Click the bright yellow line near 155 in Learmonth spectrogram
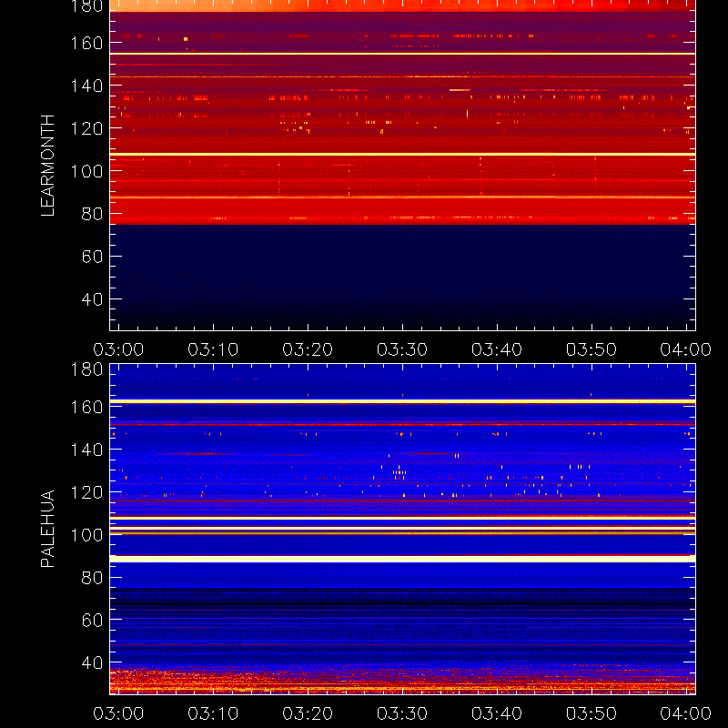 click(x=402, y=54)
